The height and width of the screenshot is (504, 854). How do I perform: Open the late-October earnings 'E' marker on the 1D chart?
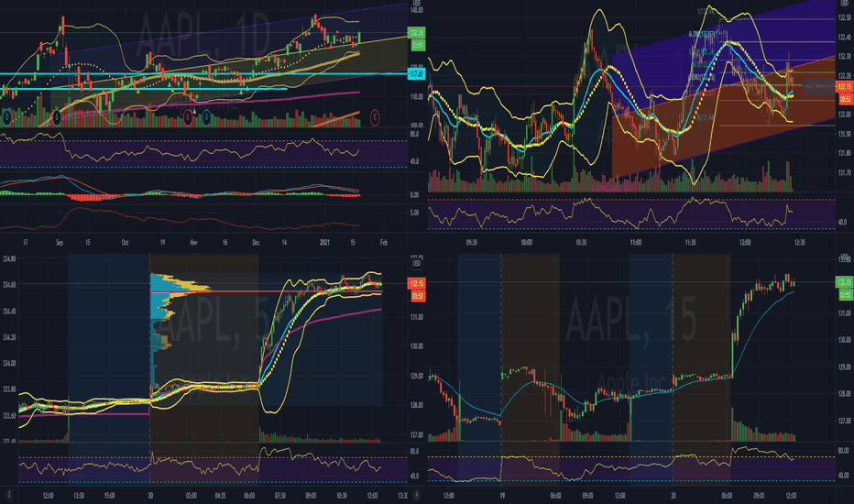(188, 116)
